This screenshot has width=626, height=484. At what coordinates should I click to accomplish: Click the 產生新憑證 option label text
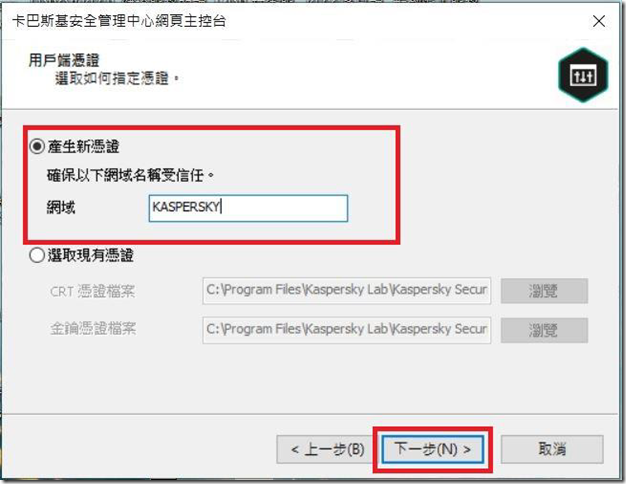click(x=83, y=147)
